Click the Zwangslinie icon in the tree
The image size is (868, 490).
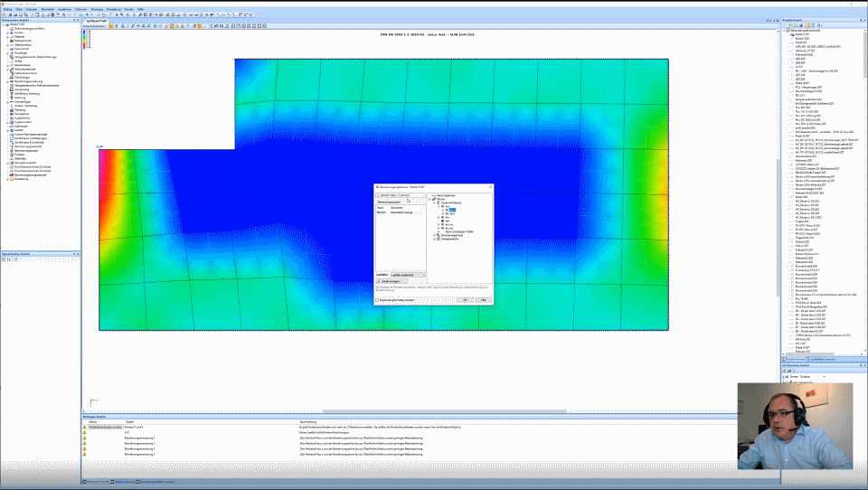[x=12, y=114]
